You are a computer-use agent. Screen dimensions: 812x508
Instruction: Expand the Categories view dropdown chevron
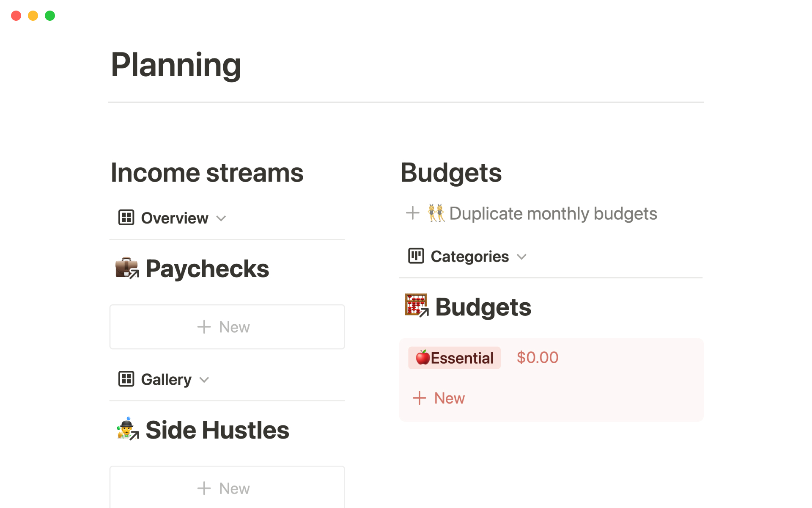[x=521, y=257]
